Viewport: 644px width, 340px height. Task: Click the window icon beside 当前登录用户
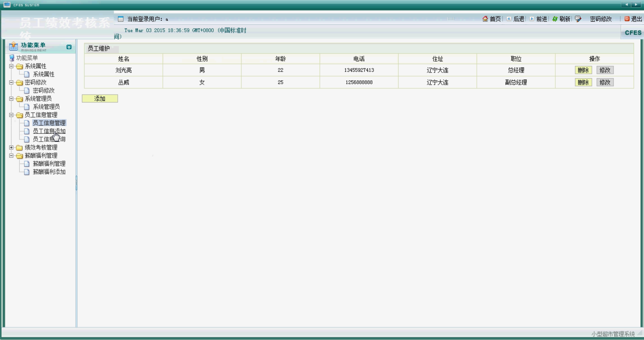click(120, 19)
